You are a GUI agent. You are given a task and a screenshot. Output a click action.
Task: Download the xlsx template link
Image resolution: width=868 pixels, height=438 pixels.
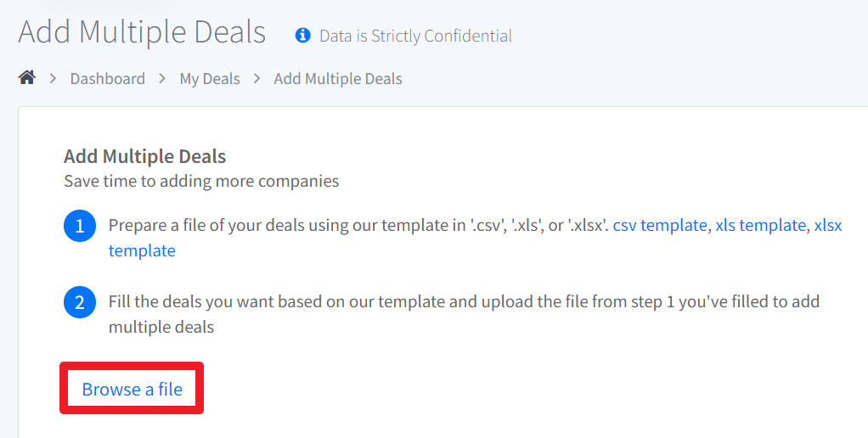(827, 225)
